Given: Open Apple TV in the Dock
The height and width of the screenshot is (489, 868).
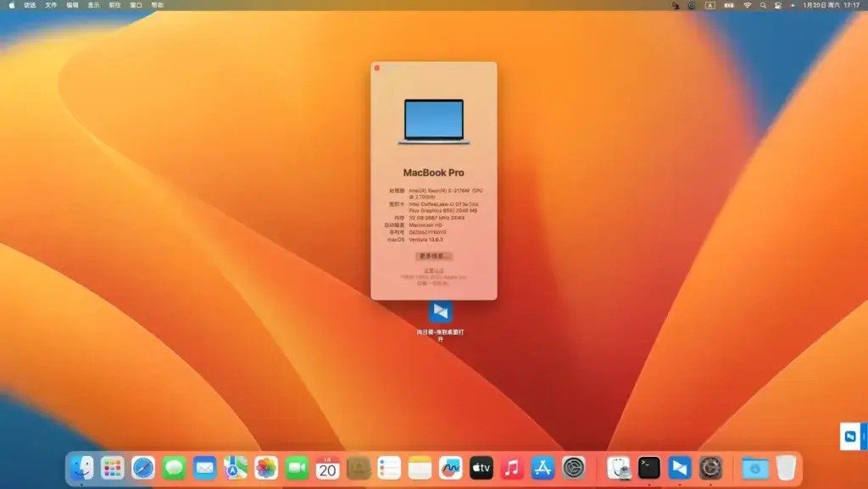Looking at the screenshot, I should tap(481, 468).
